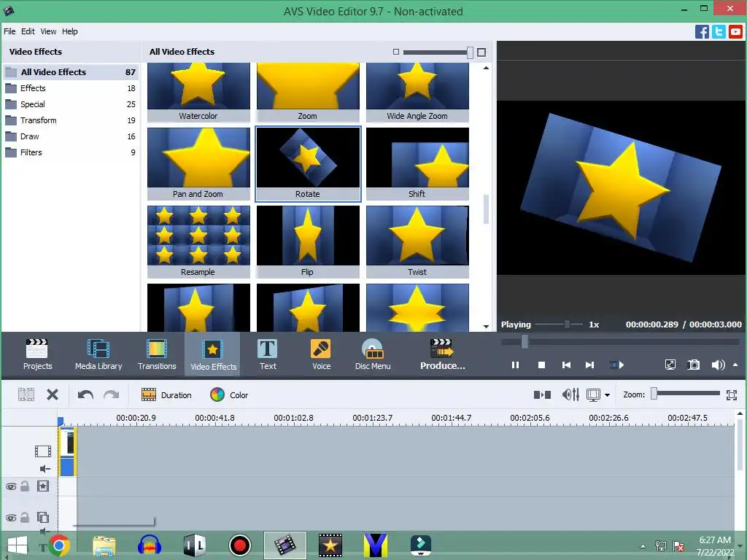Open the audio mixer icon
The height and width of the screenshot is (560, 747).
click(570, 394)
